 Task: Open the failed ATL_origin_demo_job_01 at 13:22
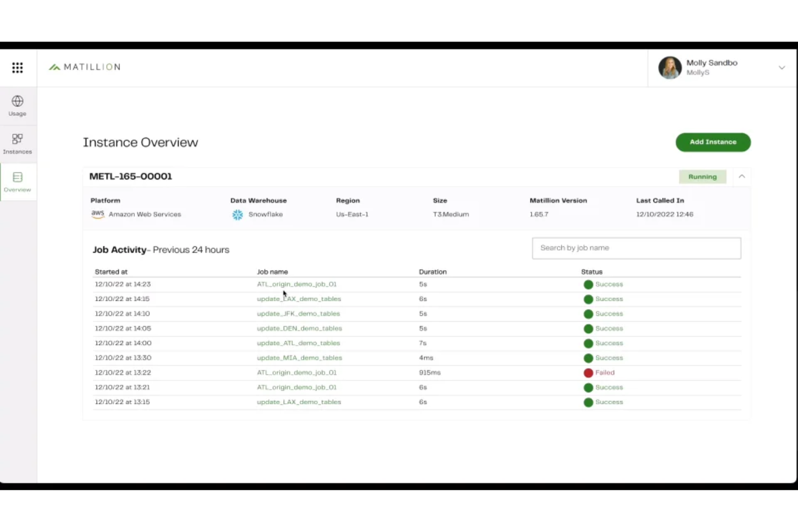click(x=297, y=372)
